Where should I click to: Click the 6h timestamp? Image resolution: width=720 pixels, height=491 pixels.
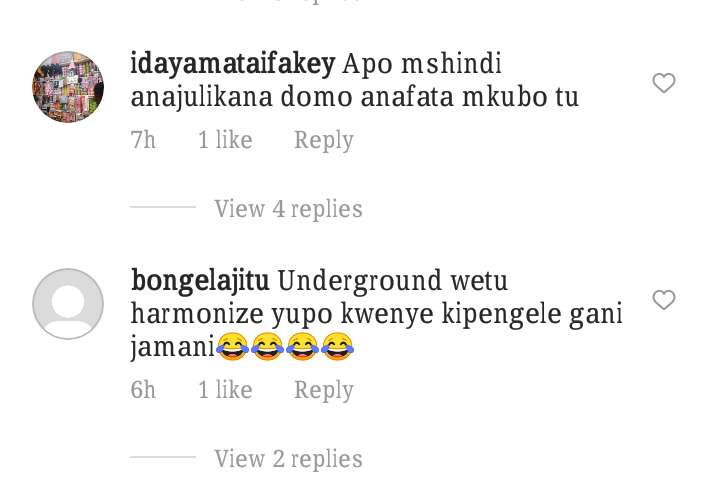(143, 389)
